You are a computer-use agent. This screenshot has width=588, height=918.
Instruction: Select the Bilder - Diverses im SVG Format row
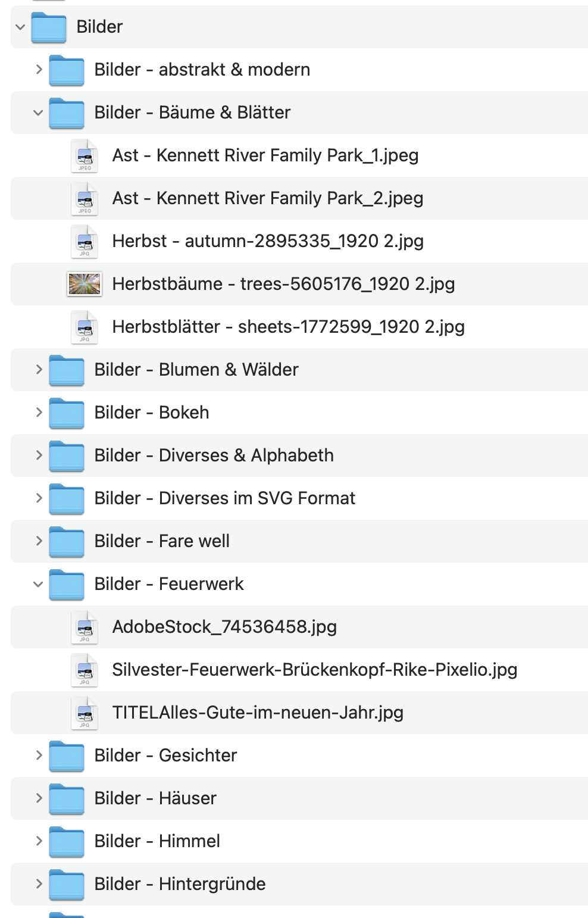click(x=224, y=498)
